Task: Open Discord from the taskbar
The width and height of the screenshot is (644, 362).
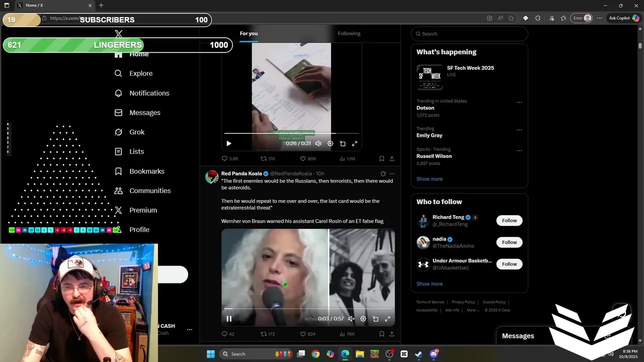Action: [434, 354]
